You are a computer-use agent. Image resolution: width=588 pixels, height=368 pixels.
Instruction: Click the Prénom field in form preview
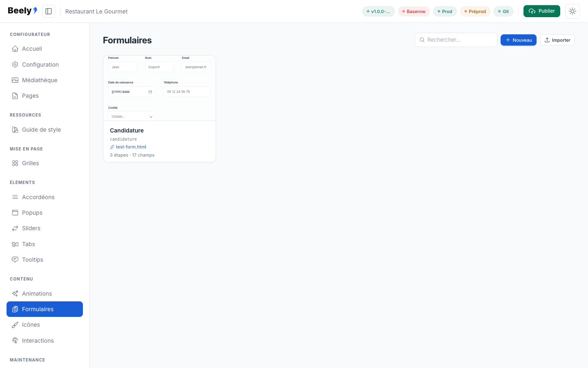[122, 67]
